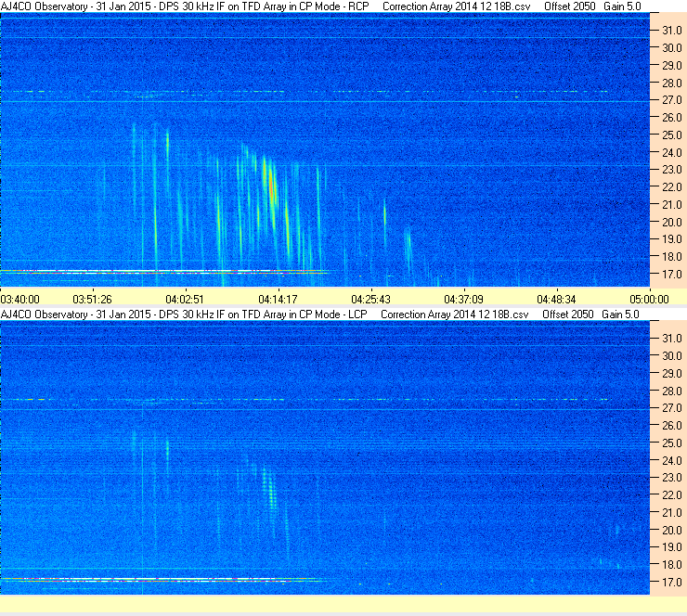
Task: Click the 20.0 frequency label on RCP chart
Action: pos(672,223)
